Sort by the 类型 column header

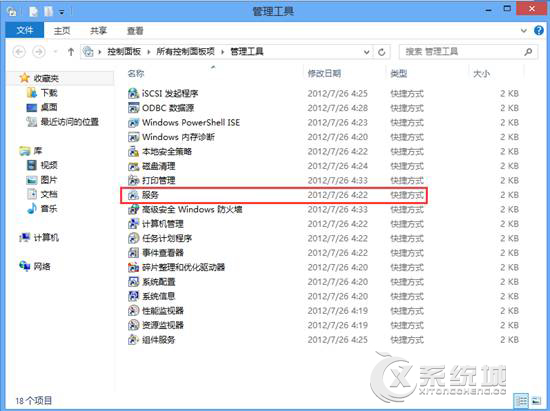(x=399, y=73)
